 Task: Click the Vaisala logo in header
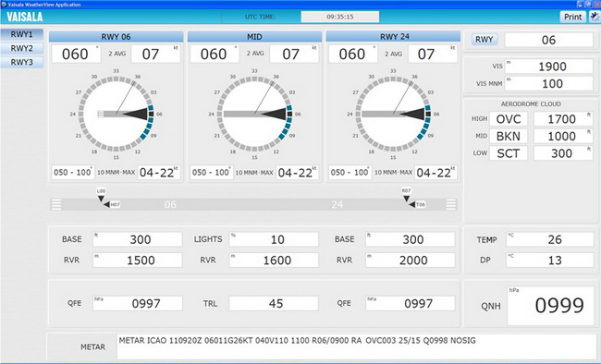pos(25,17)
